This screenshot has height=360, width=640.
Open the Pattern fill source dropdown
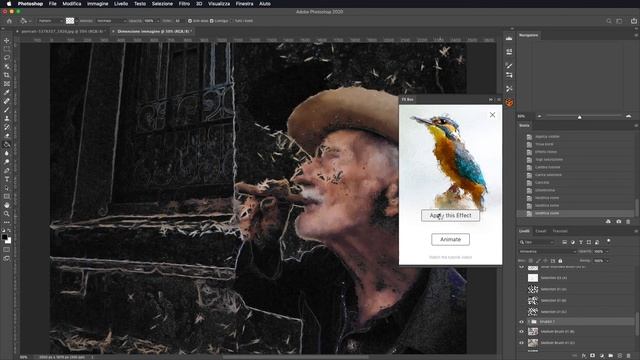(x=50, y=21)
